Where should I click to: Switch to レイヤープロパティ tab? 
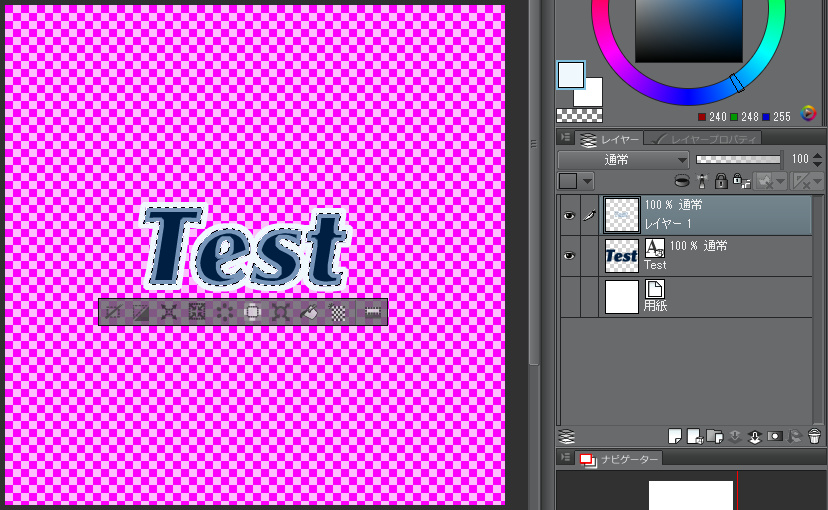click(703, 139)
